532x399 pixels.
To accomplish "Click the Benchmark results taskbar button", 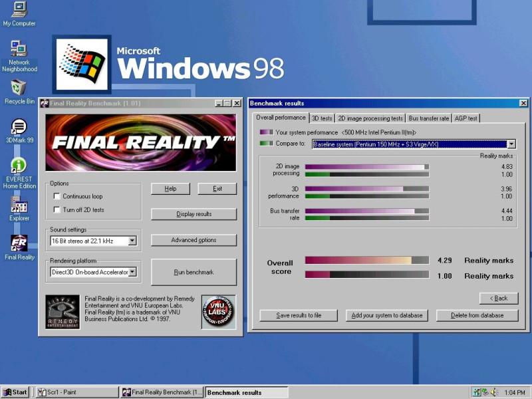I will [247, 392].
